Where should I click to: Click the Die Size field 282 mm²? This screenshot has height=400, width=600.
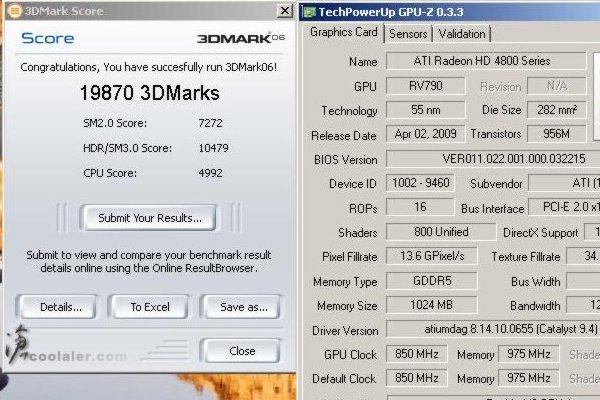[557, 110]
